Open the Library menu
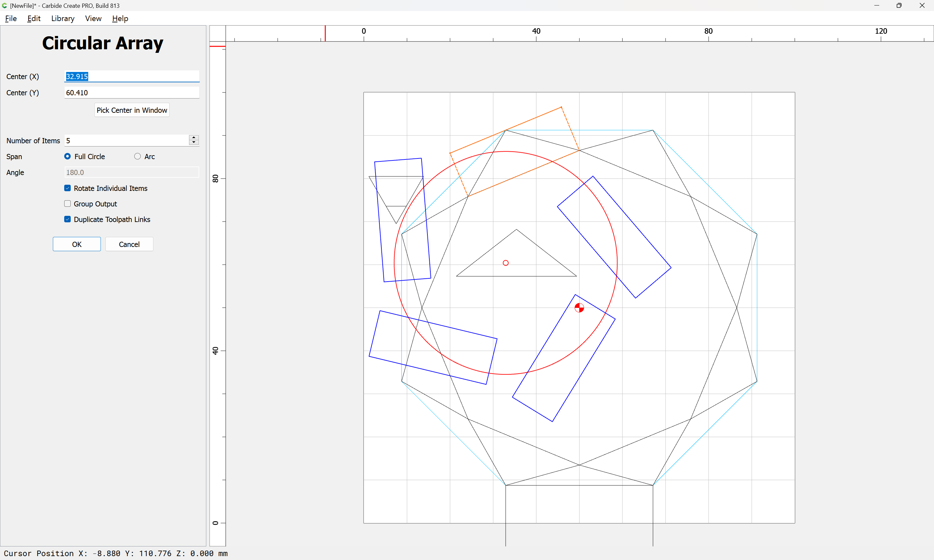Screen dimensions: 934x560 (x=63, y=18)
